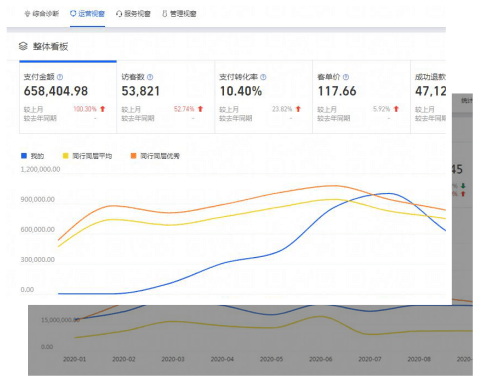This screenshot has width=479, height=382.
Task: Click the red up arrow under 访客数
Action: point(200,109)
